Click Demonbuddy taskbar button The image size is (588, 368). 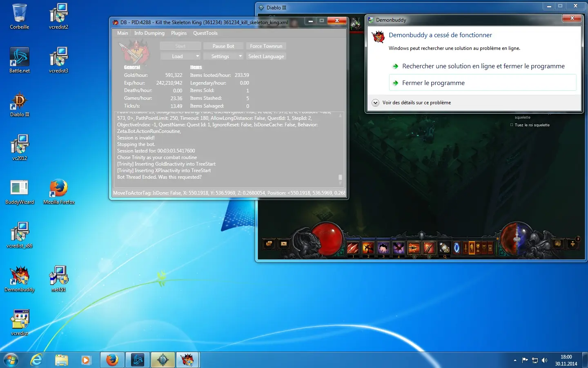[x=187, y=360]
